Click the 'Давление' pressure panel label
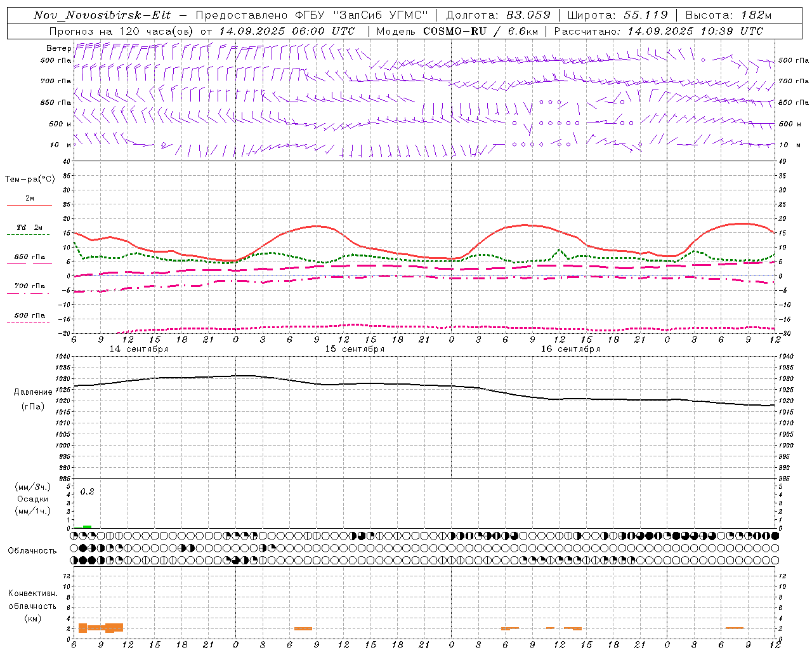This screenshot has height=650, width=812. [x=33, y=392]
